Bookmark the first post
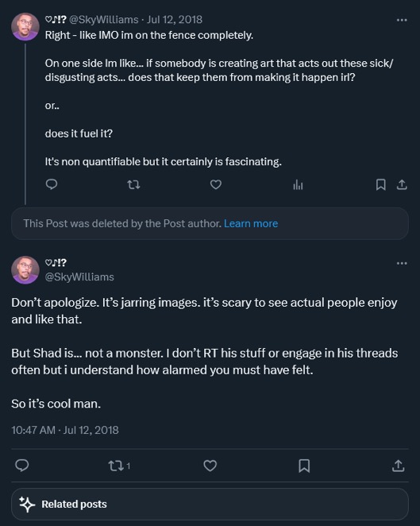The height and width of the screenshot is (526, 420). point(381,184)
